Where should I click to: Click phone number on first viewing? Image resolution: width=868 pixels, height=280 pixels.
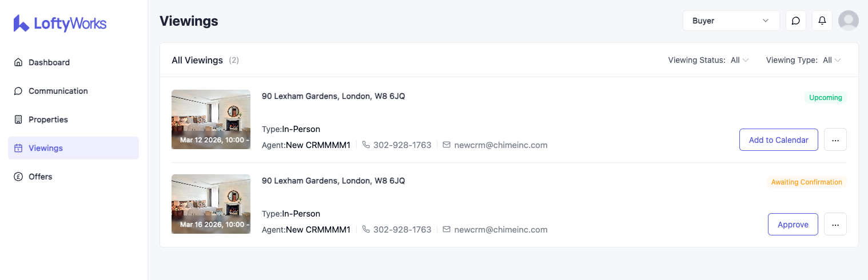pyautogui.click(x=402, y=145)
